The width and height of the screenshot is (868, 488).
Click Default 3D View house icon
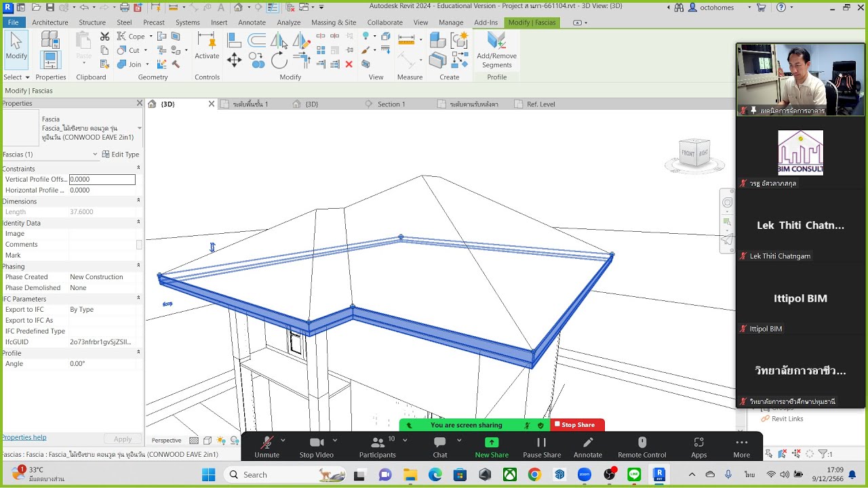(238, 7)
